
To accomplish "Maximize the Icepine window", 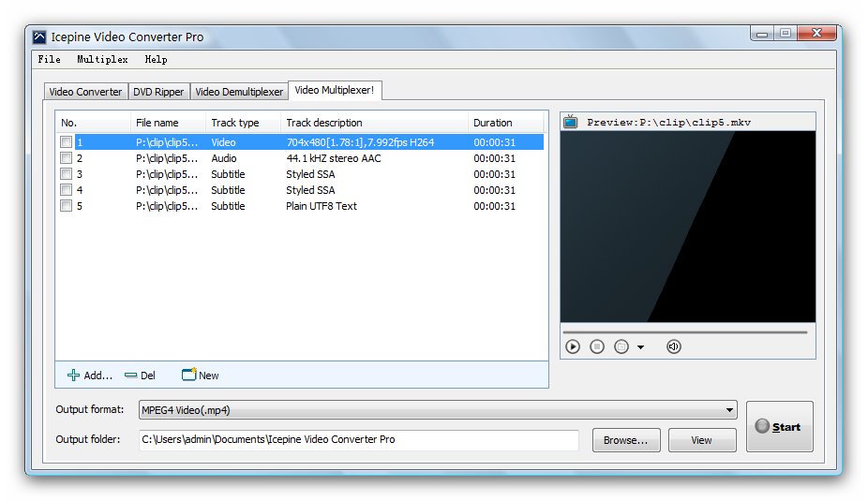I will point(786,34).
